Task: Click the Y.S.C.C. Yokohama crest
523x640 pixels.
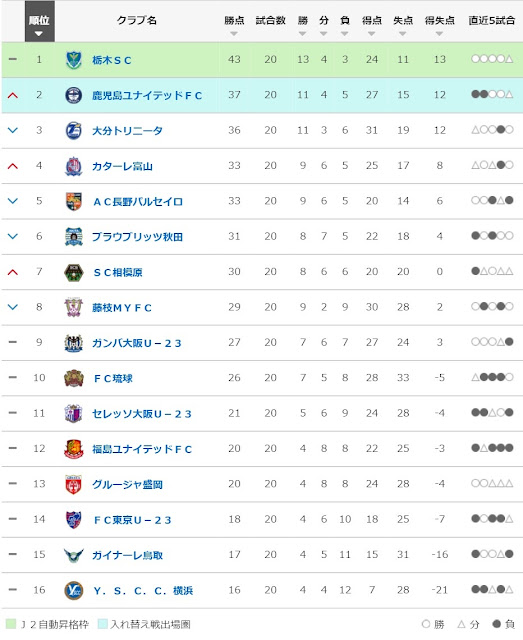Action: click(x=73, y=591)
